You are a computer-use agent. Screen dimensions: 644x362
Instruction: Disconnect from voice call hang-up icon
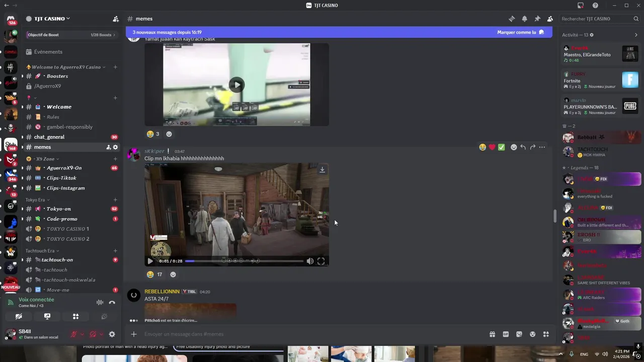point(112,302)
